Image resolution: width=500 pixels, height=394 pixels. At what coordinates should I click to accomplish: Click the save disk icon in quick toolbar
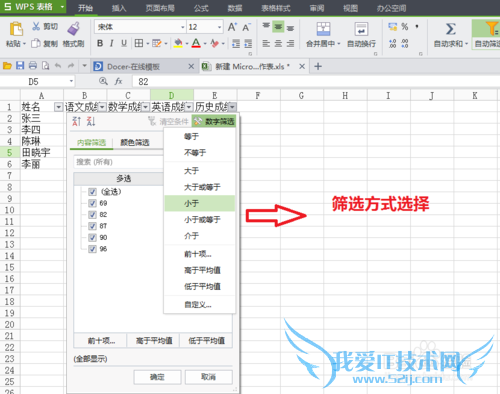20,66
